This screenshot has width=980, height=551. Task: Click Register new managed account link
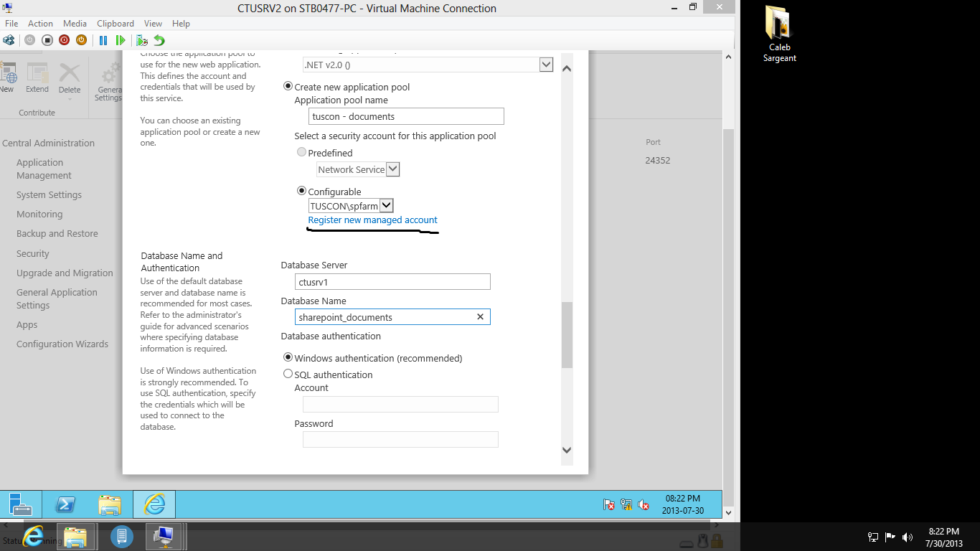click(372, 220)
